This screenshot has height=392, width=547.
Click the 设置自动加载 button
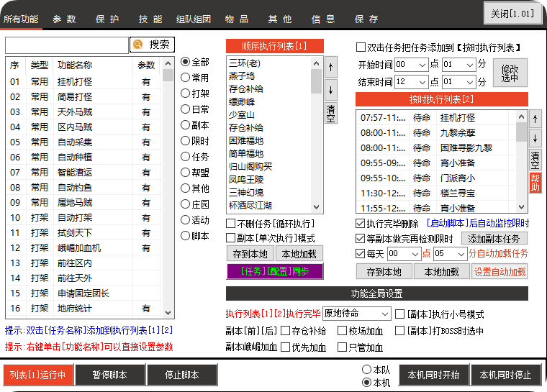499,272
